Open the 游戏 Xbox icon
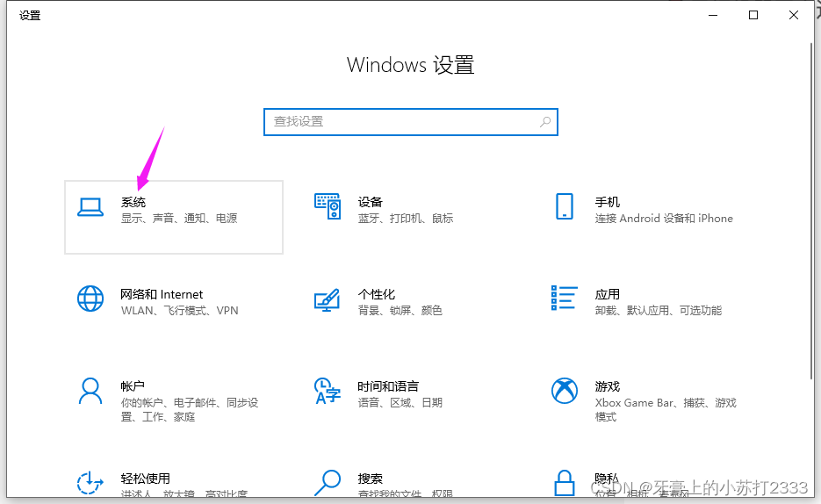The width and height of the screenshot is (821, 504). click(x=565, y=391)
